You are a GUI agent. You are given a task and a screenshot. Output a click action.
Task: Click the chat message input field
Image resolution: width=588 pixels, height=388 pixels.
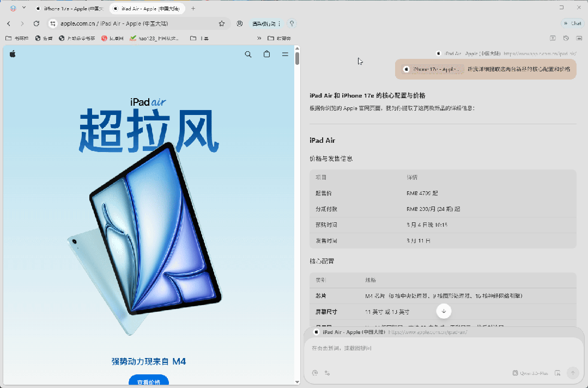pyautogui.click(x=444, y=349)
